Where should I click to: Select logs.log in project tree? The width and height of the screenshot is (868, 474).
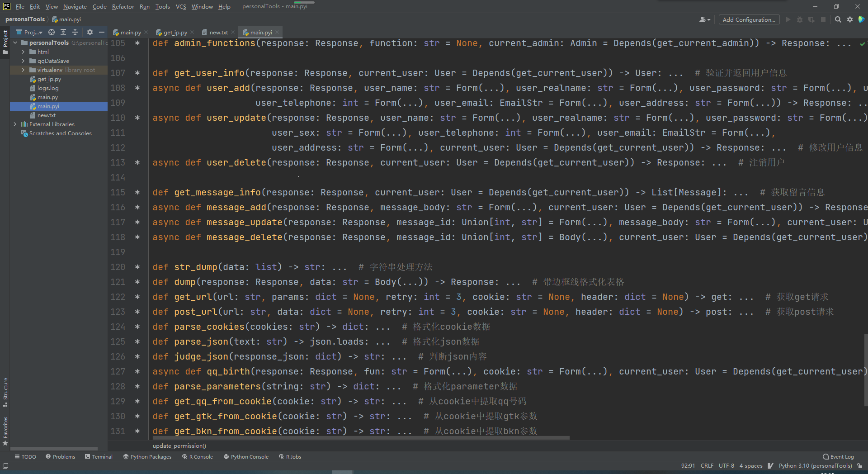pos(48,88)
